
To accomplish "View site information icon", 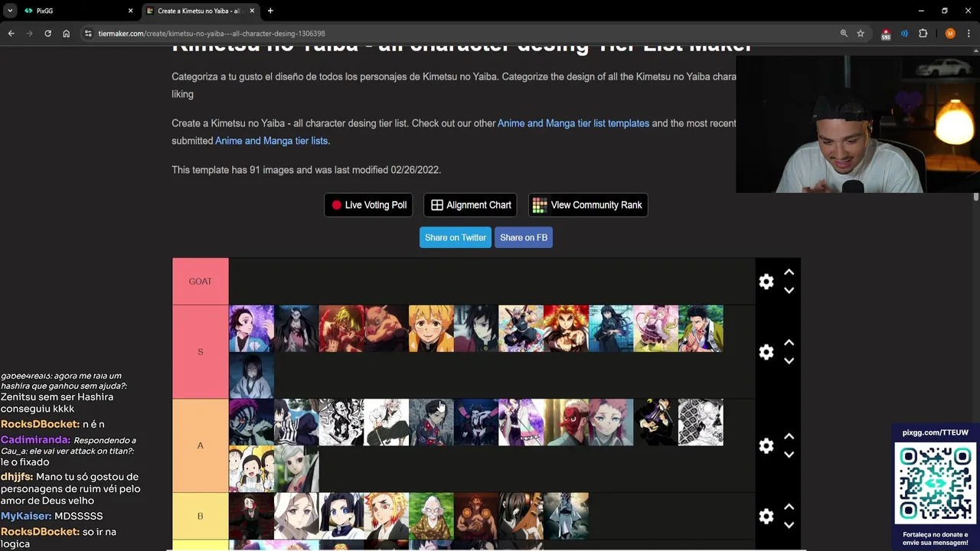I will 89,34.
